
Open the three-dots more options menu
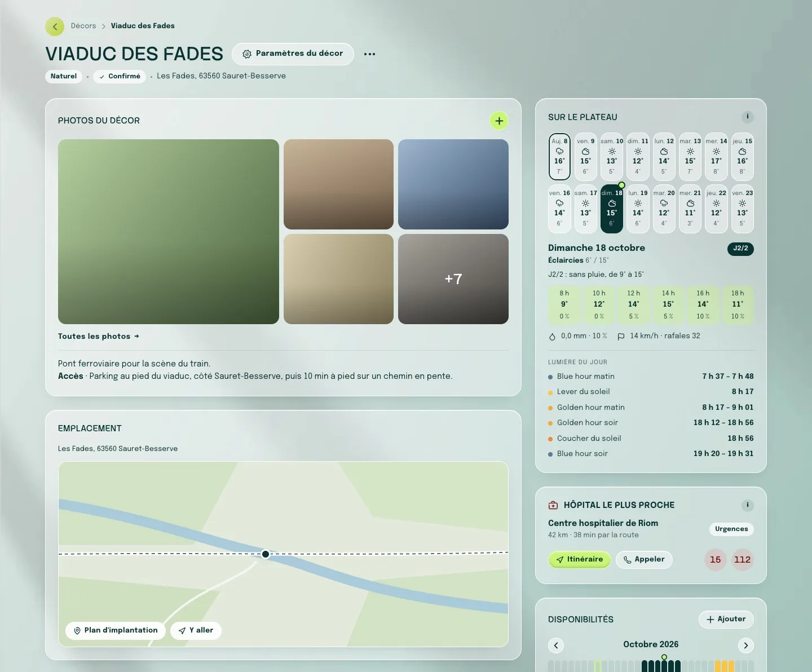pos(369,54)
